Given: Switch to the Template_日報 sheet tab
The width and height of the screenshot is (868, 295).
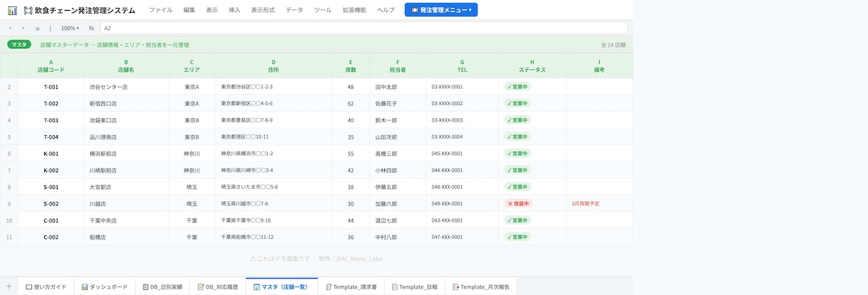Looking at the screenshot, I should 415,286.
